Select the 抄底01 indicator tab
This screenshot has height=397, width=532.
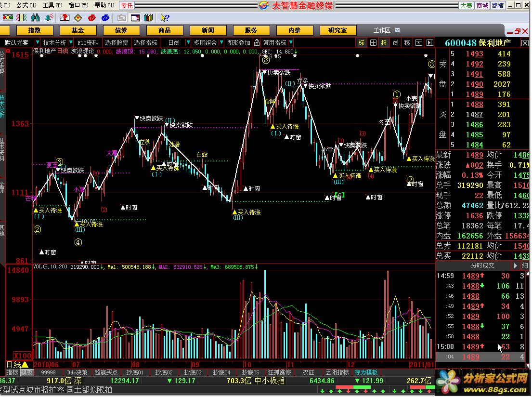[x=135, y=372]
